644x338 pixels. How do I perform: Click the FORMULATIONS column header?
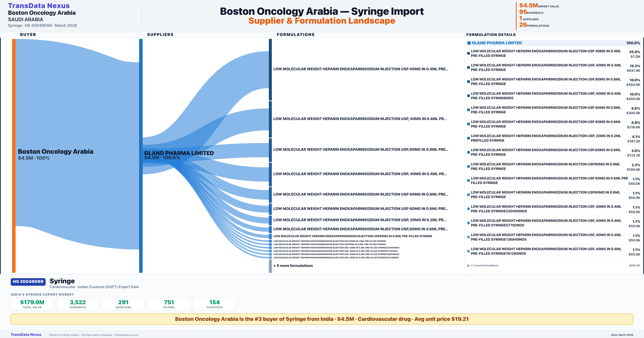pyautogui.click(x=295, y=34)
